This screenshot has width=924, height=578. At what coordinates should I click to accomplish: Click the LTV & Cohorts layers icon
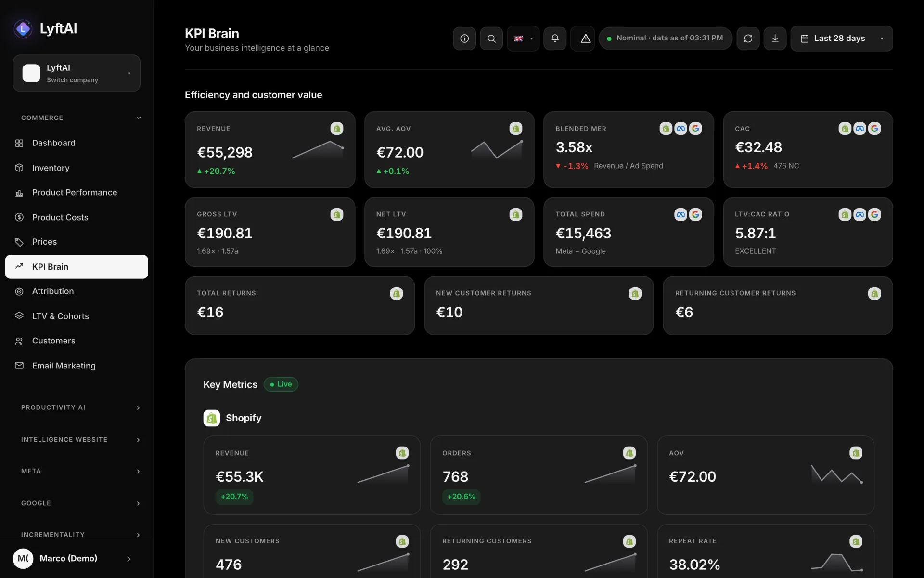(x=19, y=316)
